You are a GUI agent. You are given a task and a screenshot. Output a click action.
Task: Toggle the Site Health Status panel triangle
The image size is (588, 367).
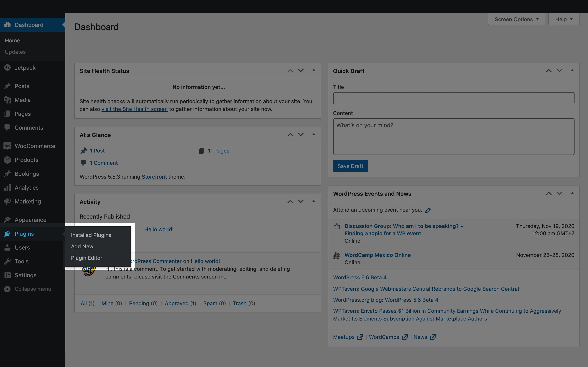[x=313, y=71]
